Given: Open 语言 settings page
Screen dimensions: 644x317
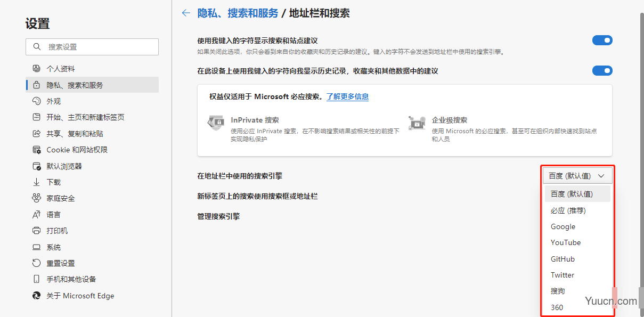Looking at the screenshot, I should click(92, 215).
